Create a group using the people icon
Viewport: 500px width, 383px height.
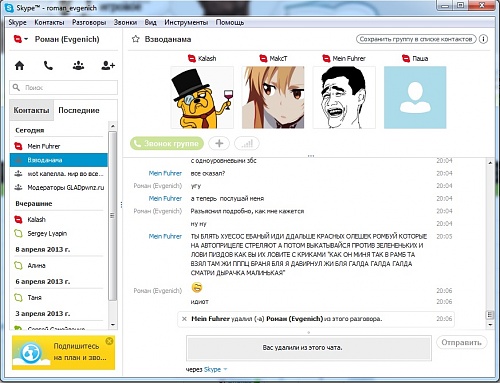click(78, 65)
